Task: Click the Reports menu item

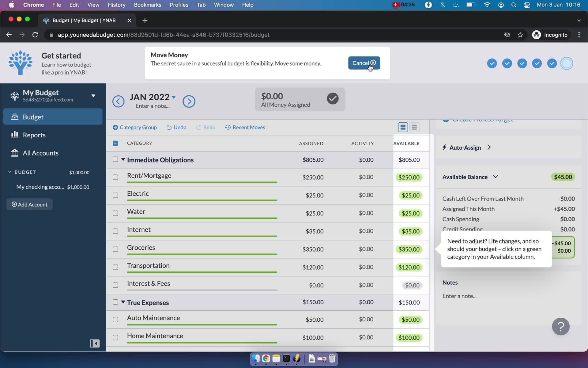Action: [x=34, y=135]
